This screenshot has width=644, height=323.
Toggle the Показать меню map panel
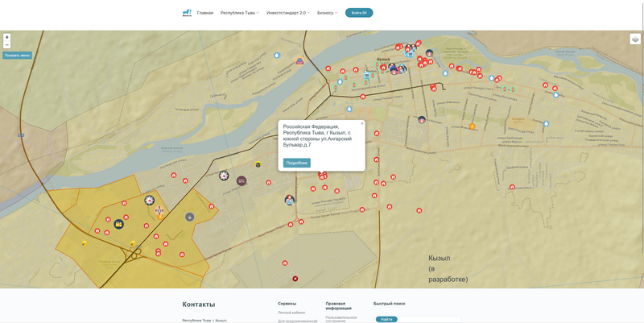click(x=17, y=56)
